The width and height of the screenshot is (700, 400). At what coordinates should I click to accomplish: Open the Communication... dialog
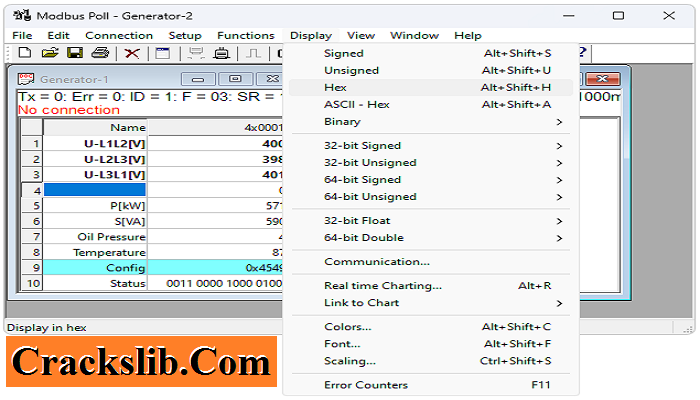(x=431, y=262)
